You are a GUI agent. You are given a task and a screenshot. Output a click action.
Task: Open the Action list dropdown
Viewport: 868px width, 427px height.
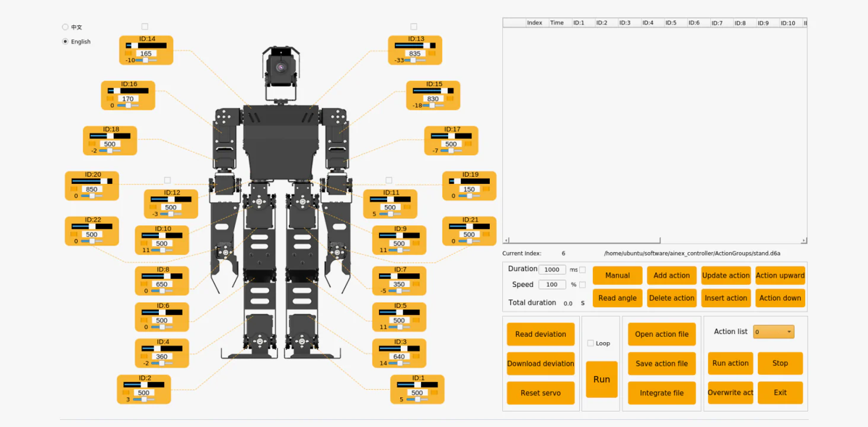(773, 332)
